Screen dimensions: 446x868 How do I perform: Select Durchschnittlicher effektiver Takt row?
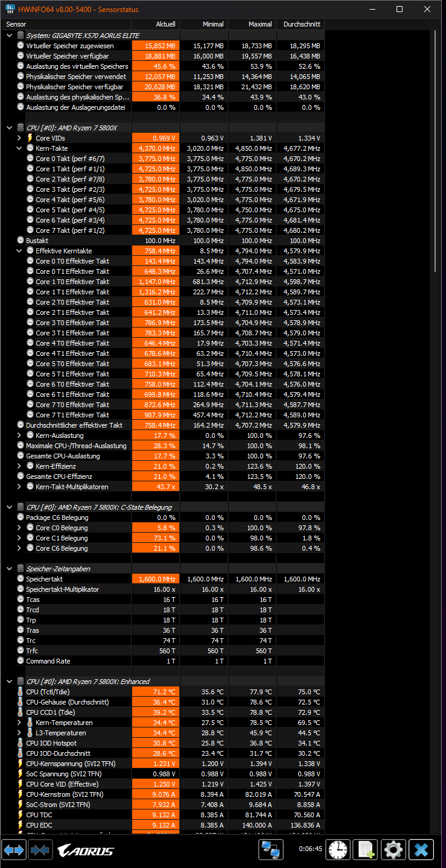point(163,425)
